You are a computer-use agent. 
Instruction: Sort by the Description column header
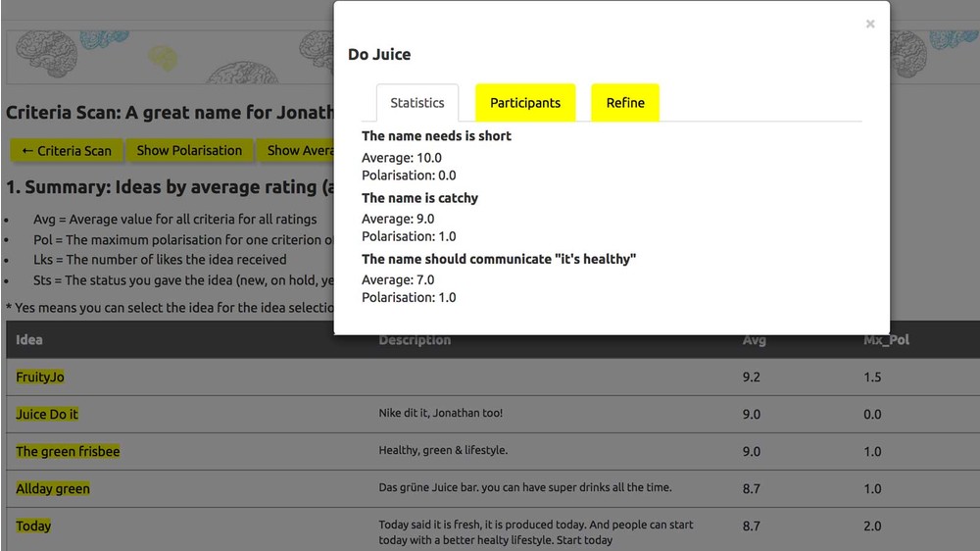point(415,340)
